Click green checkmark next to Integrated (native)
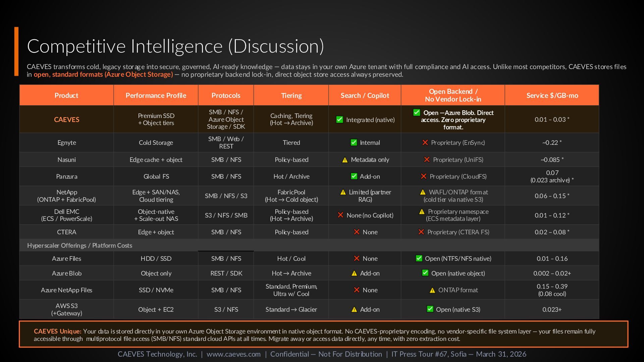Viewport: 644px width, 362px height. [x=339, y=120]
